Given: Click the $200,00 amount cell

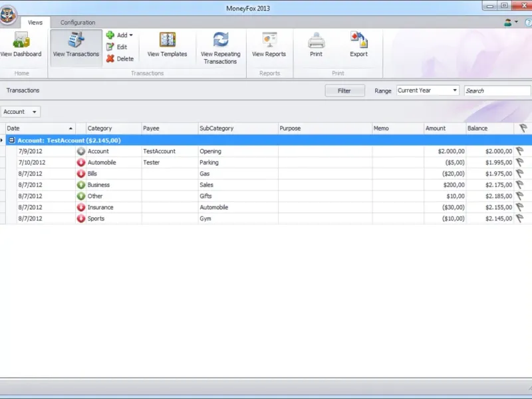Looking at the screenshot, I should [445, 185].
